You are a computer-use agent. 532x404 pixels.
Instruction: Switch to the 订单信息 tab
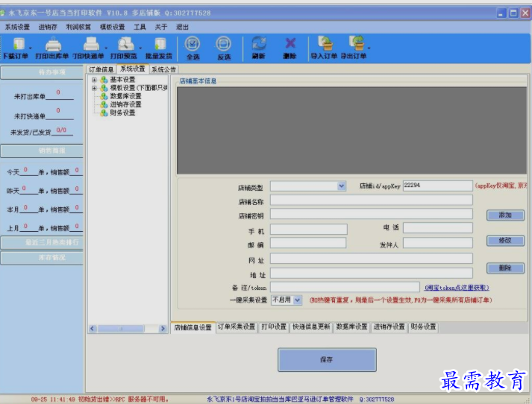point(101,69)
